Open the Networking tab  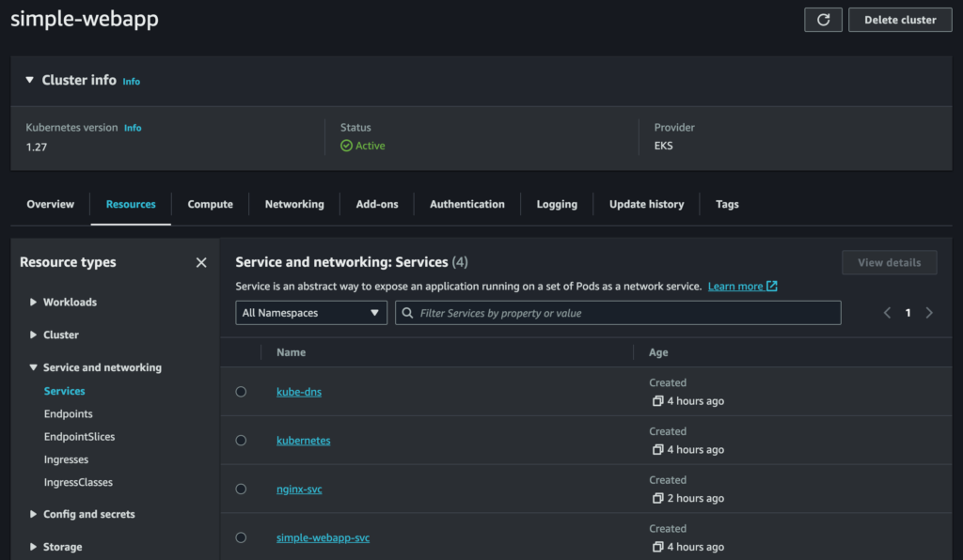(x=294, y=204)
